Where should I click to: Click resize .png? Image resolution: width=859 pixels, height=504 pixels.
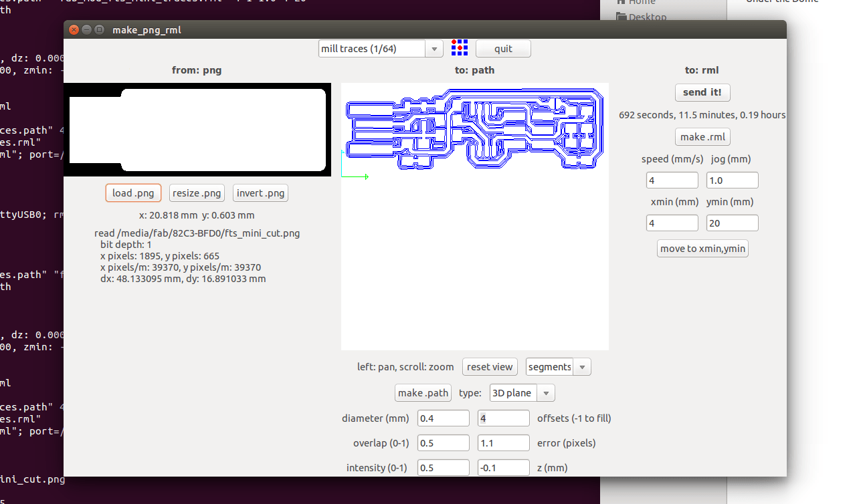pyautogui.click(x=197, y=193)
